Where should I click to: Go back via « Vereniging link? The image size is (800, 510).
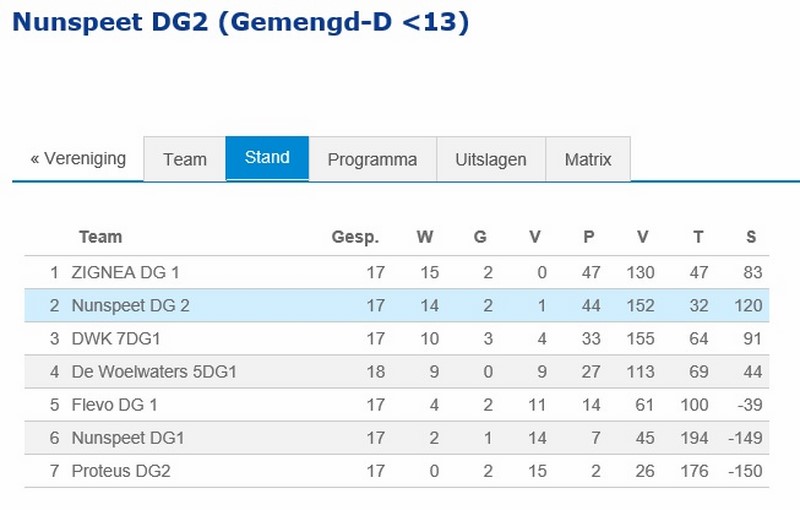click(x=78, y=159)
